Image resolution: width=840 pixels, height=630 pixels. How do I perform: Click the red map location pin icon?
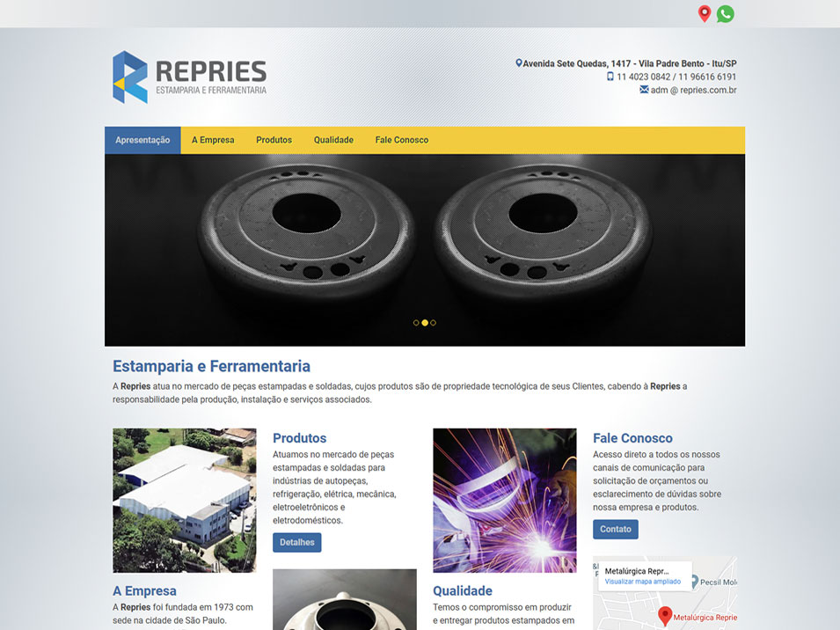coord(705,14)
